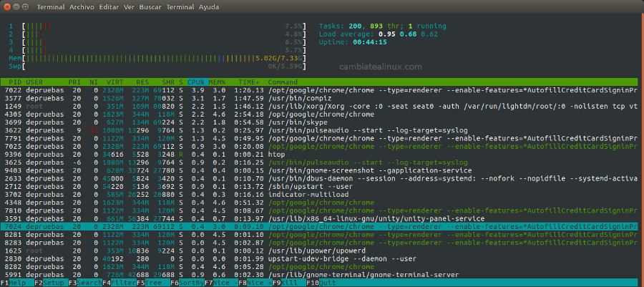Click the Mem usage meter bar
The image size is (644, 287).
point(165,58)
